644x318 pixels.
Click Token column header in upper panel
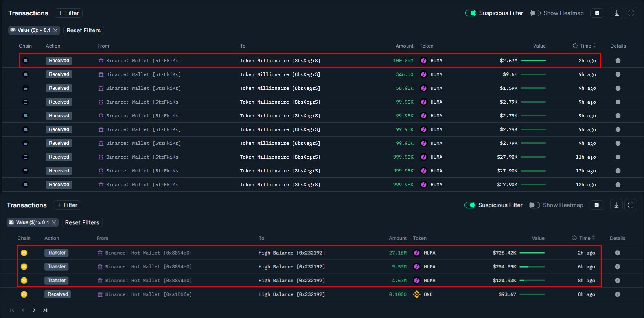tap(427, 46)
